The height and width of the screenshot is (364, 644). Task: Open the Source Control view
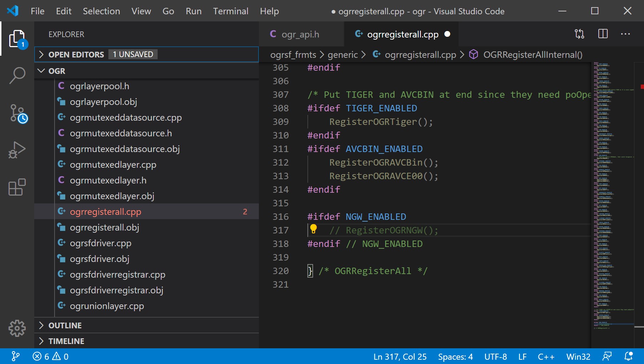point(17,113)
